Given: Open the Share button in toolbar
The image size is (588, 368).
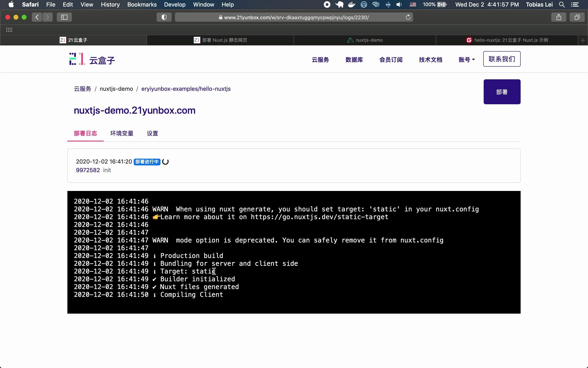Looking at the screenshot, I should (x=559, y=17).
